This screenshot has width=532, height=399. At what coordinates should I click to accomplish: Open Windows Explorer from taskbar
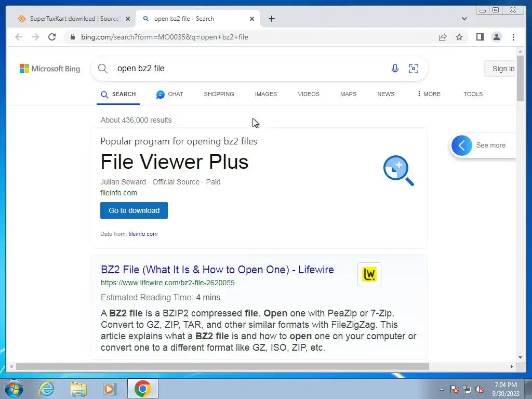tap(78, 389)
